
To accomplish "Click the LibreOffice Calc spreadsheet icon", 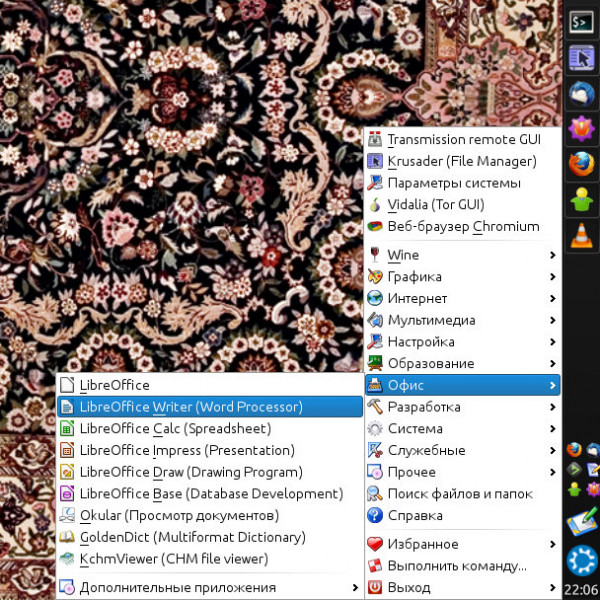I will tap(67, 429).
